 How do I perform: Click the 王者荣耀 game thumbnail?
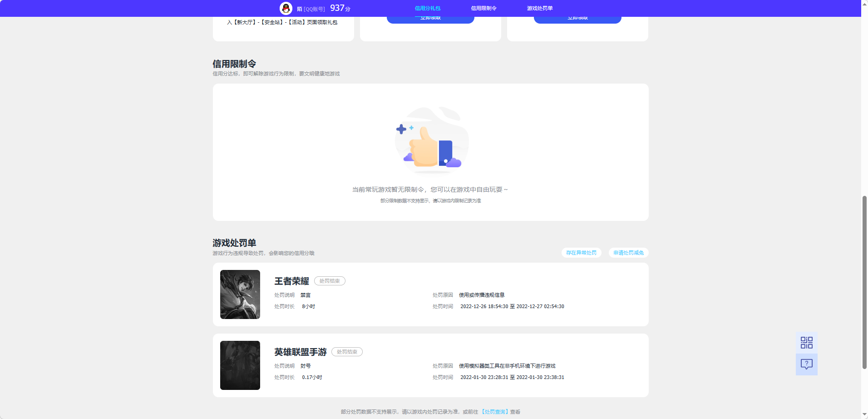click(240, 294)
